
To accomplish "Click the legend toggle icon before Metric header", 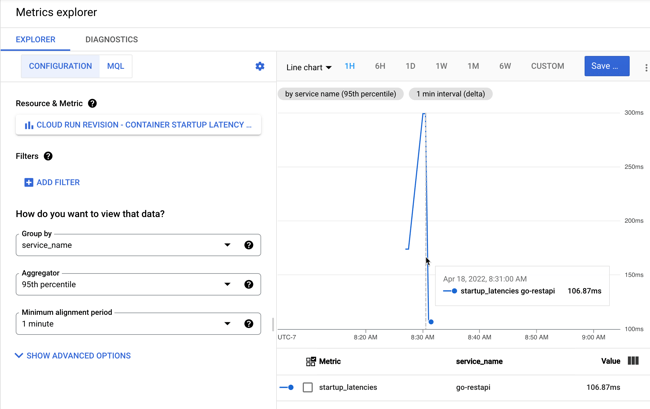I will [311, 362].
